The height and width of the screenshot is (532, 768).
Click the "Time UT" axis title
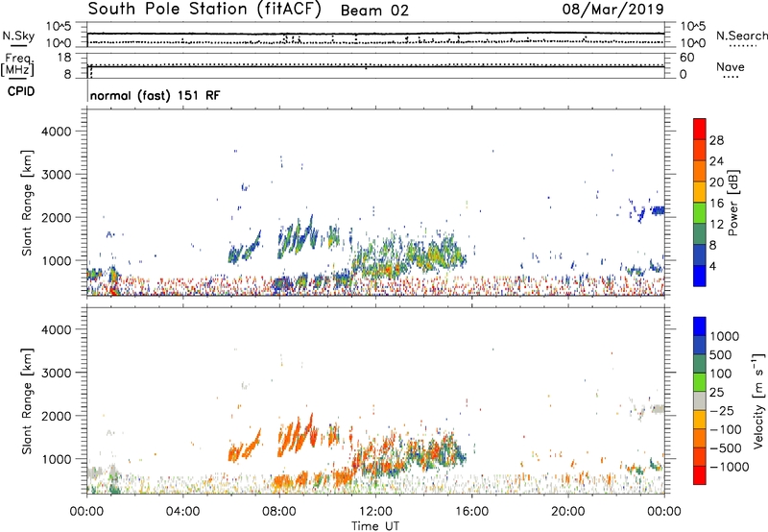(375, 526)
